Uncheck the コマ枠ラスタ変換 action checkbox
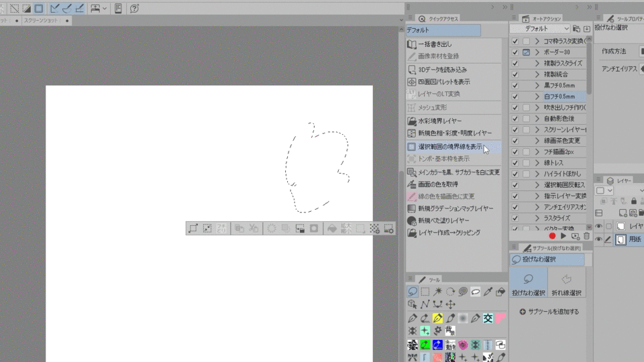This screenshot has height=362, width=644. [x=515, y=41]
